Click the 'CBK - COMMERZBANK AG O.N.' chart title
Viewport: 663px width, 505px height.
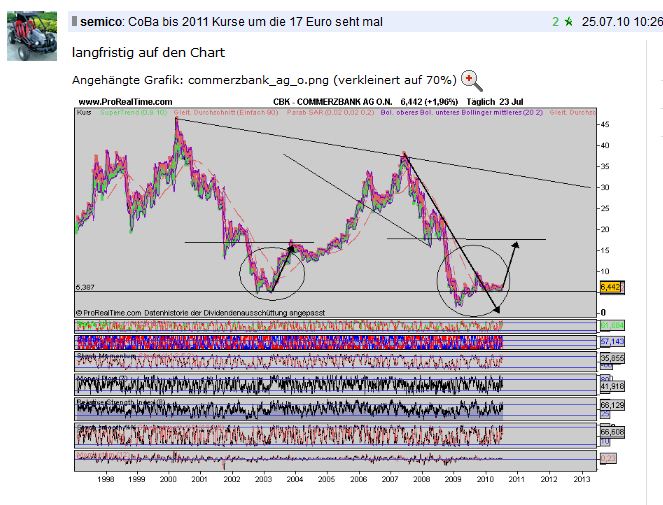pyautogui.click(x=332, y=102)
